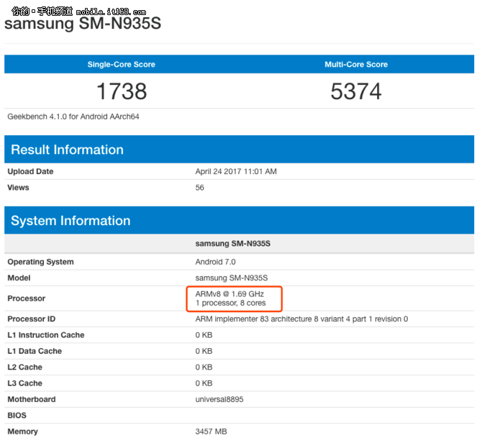Select the Upload Date label
The width and height of the screenshot is (482, 448).
30,171
